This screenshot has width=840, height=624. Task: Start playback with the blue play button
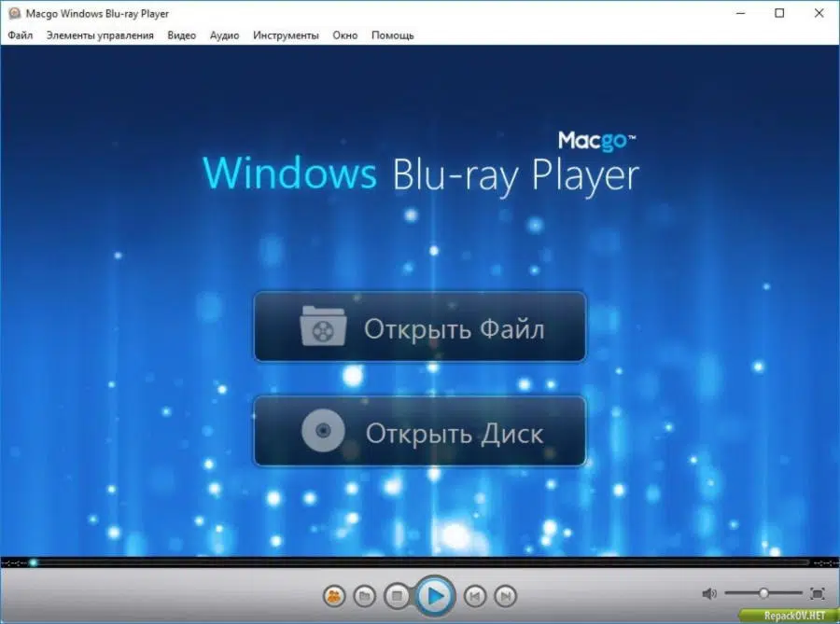pos(434,595)
